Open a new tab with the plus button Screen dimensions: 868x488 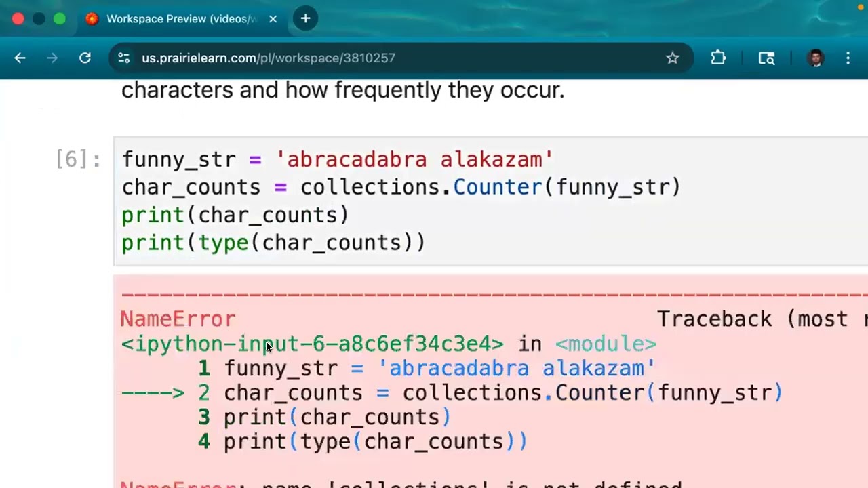point(305,19)
